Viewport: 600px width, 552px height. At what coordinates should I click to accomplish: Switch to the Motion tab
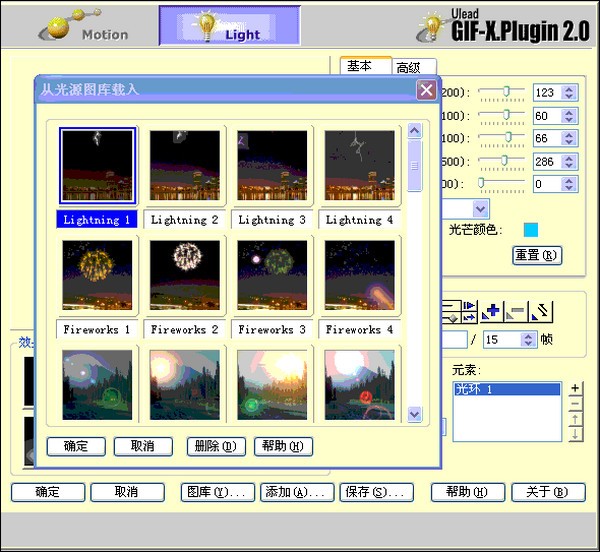point(84,26)
